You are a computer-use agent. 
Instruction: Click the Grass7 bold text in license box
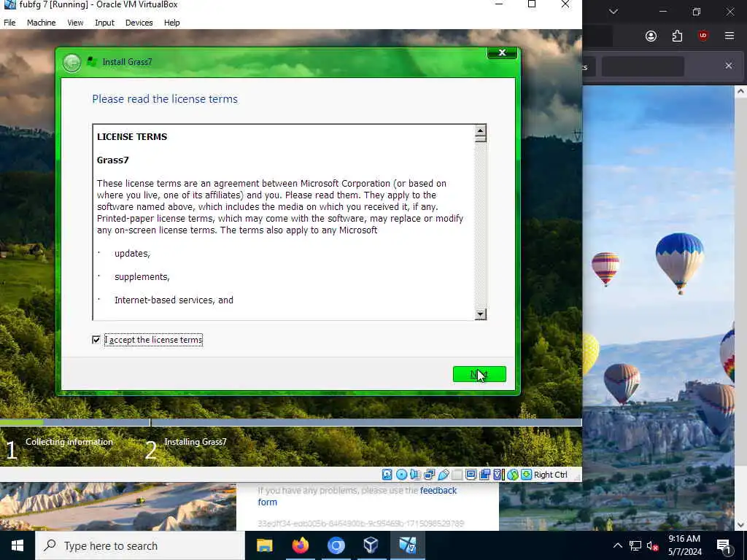coord(113,160)
